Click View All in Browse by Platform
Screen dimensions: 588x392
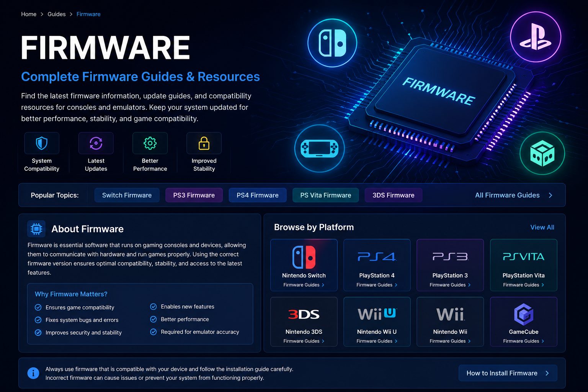coord(542,227)
